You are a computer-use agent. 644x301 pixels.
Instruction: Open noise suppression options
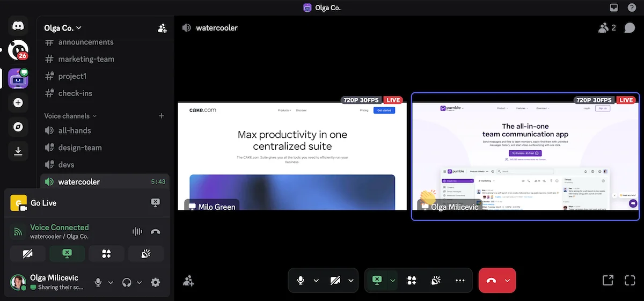137,232
